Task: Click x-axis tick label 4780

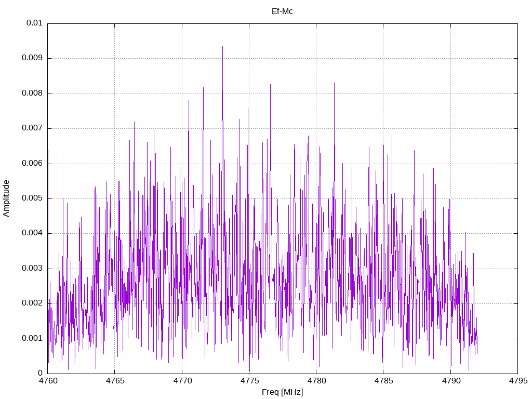Action: coord(316,381)
